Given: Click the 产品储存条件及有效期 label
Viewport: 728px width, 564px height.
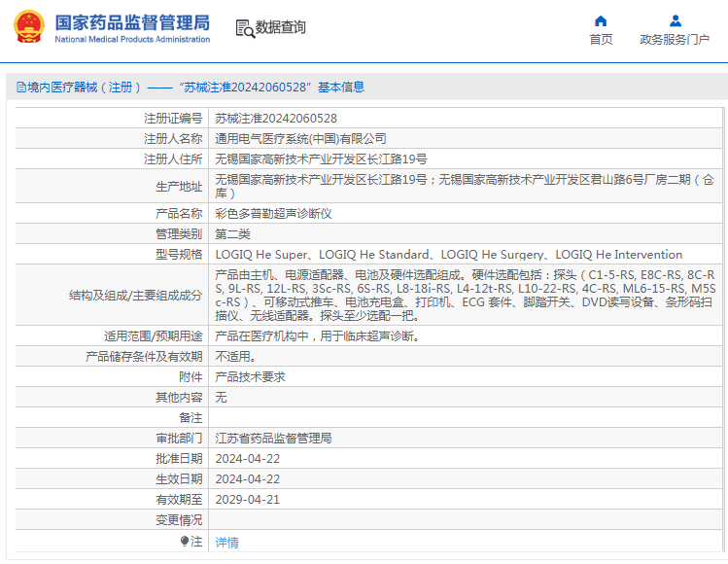Looking at the screenshot, I should (144, 357).
